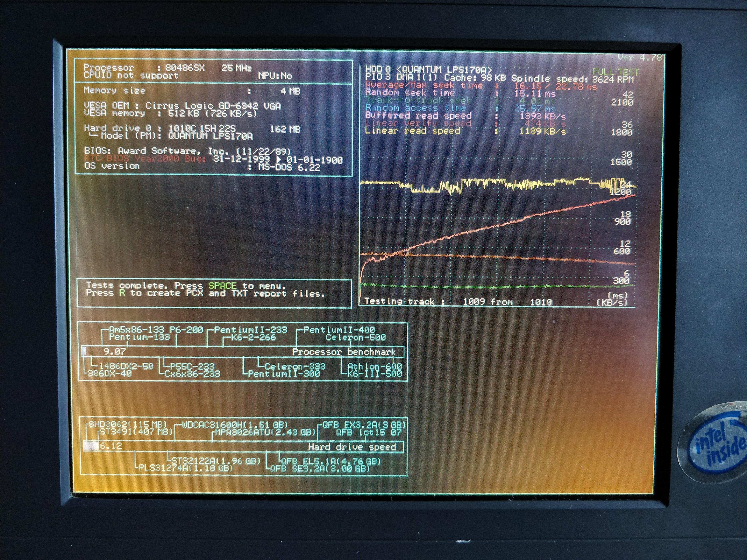Click the QFB EL5.1A (4.76 GB) drive label

click(x=331, y=461)
